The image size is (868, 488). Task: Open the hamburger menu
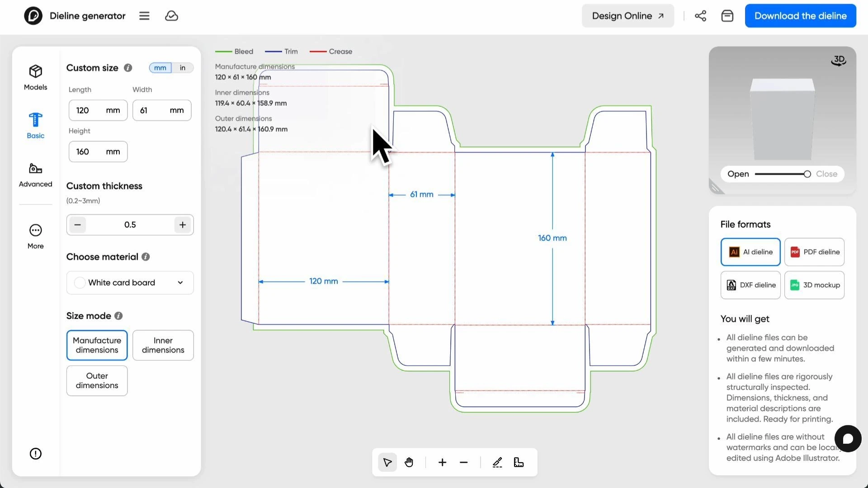144,15
